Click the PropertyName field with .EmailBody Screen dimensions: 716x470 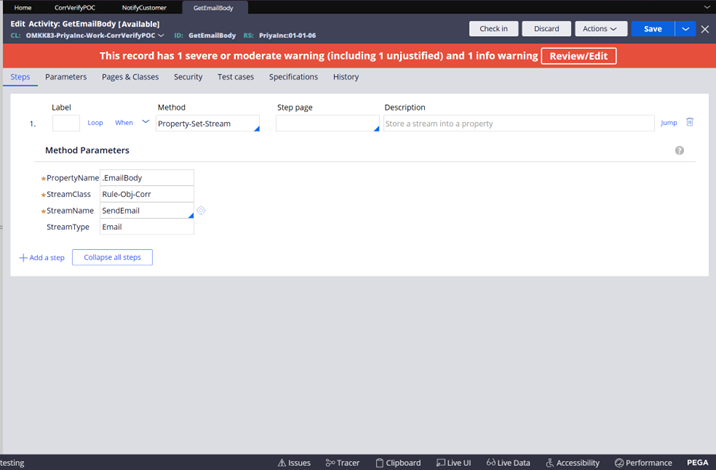[147, 178]
